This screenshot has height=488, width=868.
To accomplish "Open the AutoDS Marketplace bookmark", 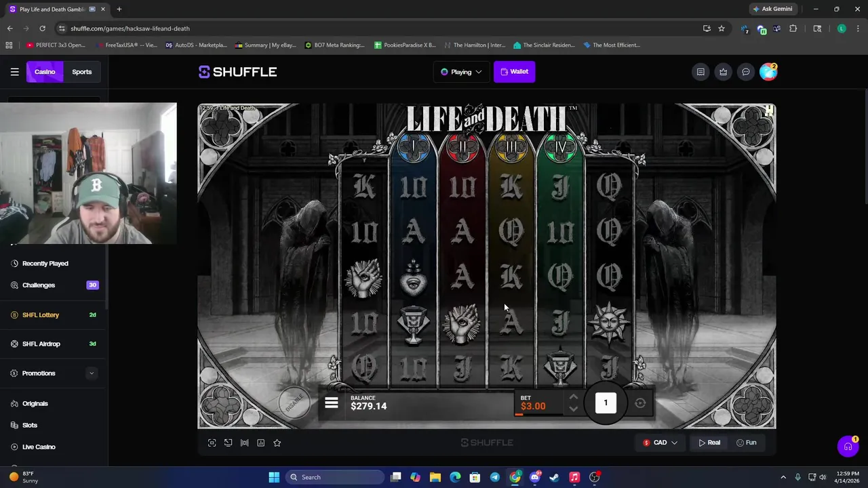I will coord(196,45).
